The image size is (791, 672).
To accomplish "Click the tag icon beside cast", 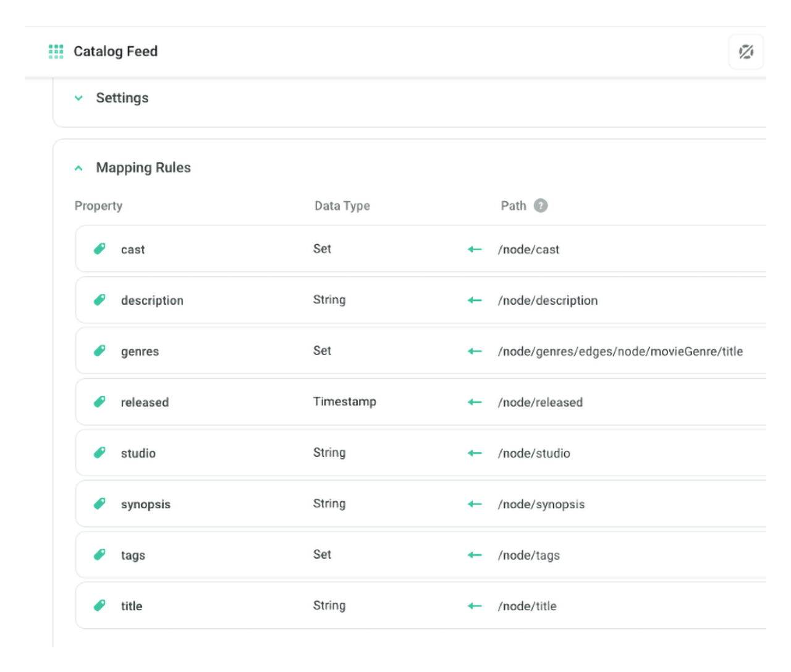I will (99, 249).
